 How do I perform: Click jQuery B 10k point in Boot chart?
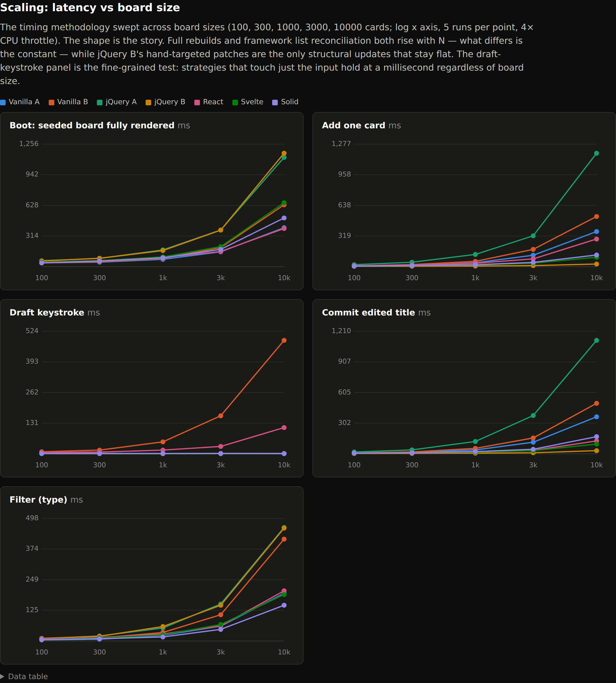(284, 154)
